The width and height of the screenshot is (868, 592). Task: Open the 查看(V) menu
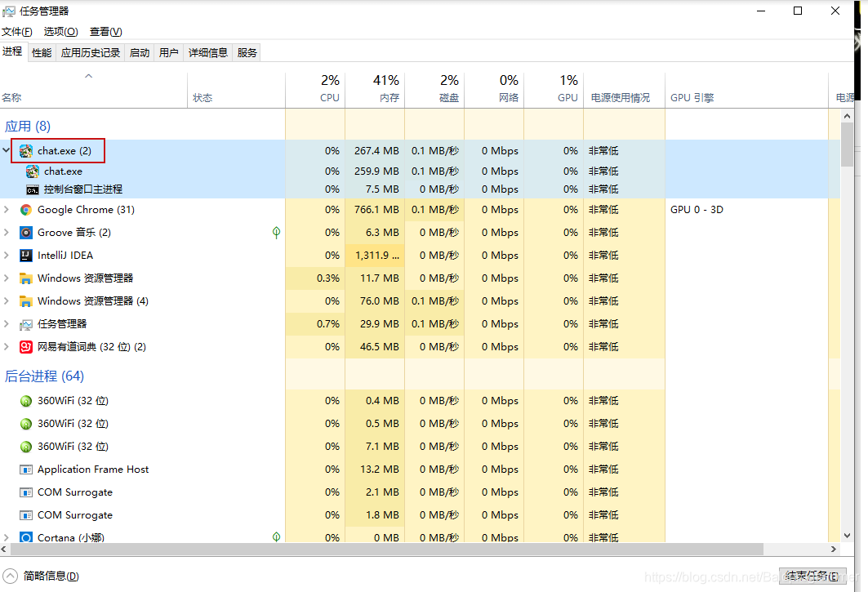[x=105, y=32]
